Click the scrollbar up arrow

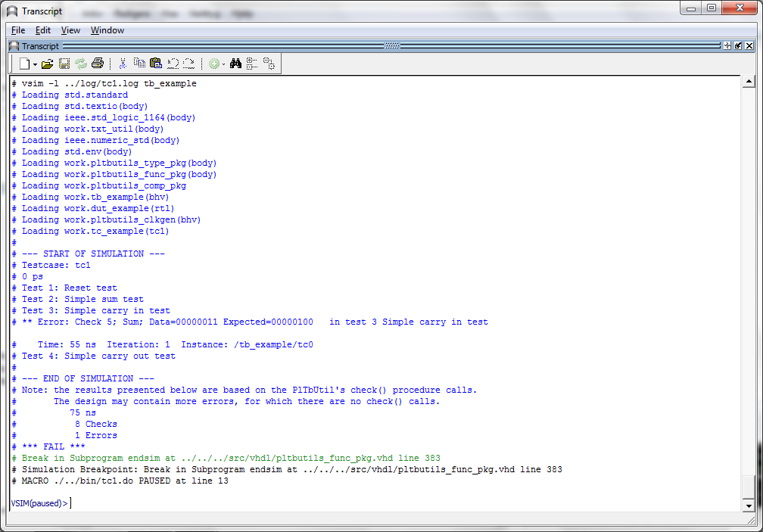click(749, 82)
